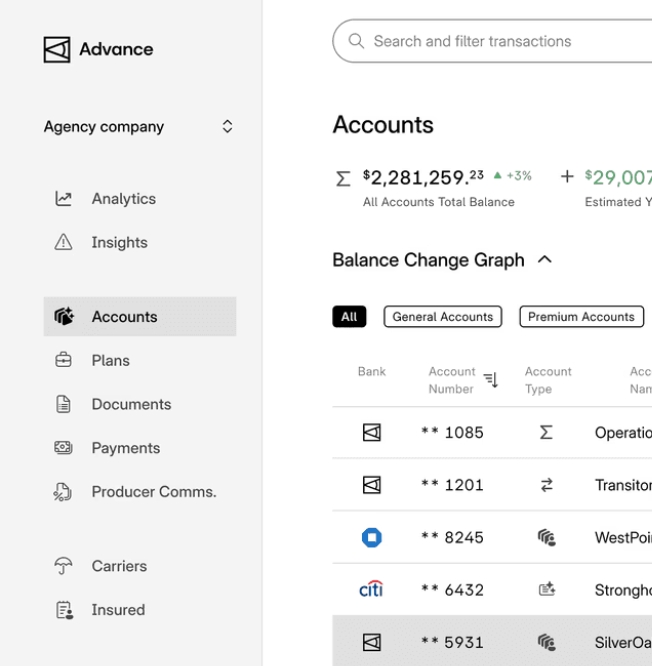Viewport: 652px width, 666px height.
Task: Click the Plans briefcase icon
Action: click(63, 360)
